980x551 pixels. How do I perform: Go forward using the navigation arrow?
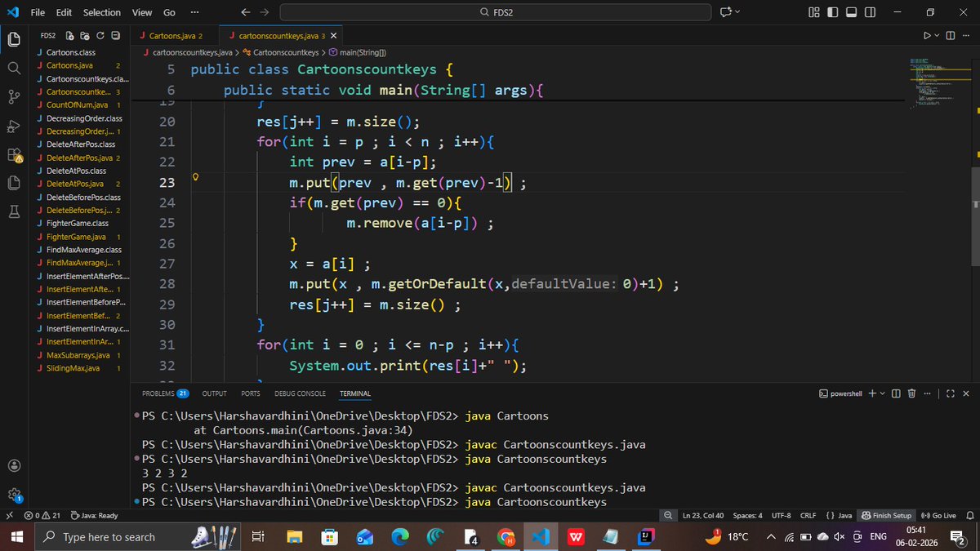[264, 12]
